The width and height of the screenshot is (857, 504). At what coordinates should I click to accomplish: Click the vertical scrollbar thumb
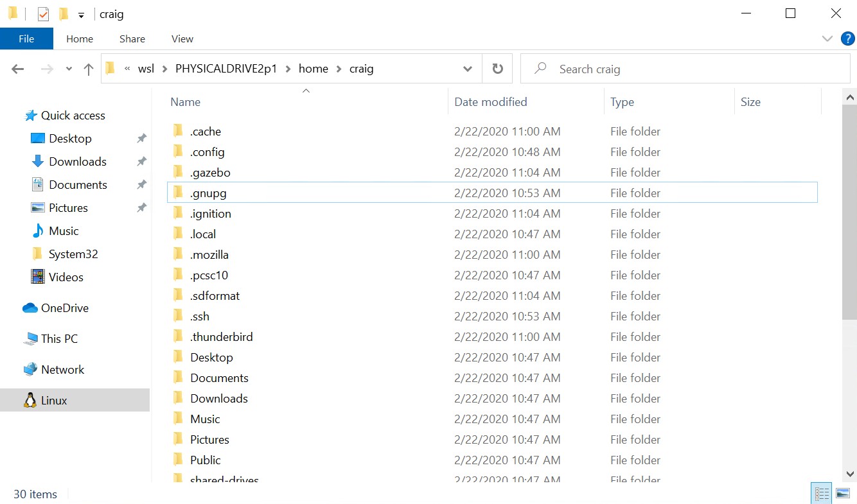point(849,212)
